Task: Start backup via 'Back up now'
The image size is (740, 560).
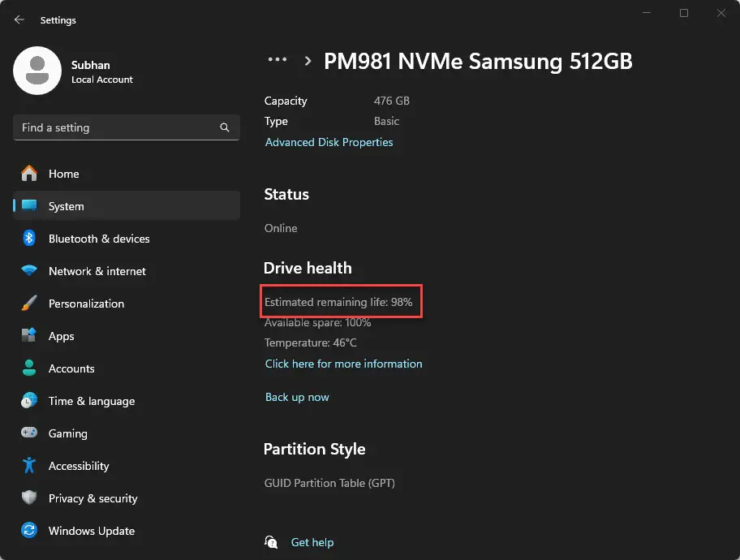Action: [x=297, y=397]
